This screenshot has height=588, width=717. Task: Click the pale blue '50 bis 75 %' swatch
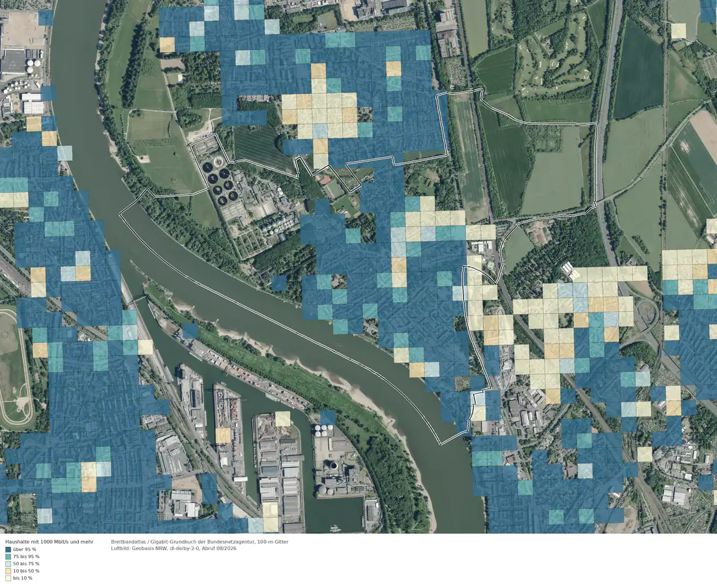coord(8,564)
